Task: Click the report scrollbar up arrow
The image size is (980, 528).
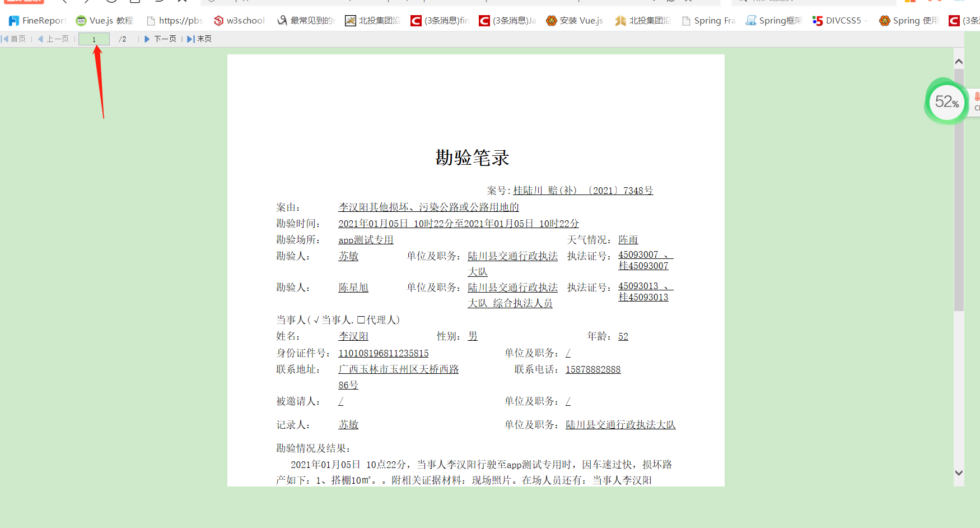Action: point(959,62)
